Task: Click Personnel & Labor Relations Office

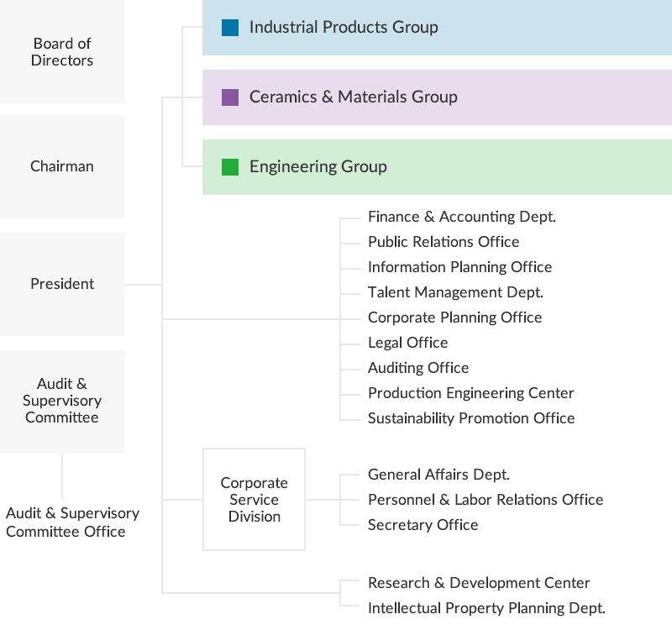Action: (x=486, y=500)
